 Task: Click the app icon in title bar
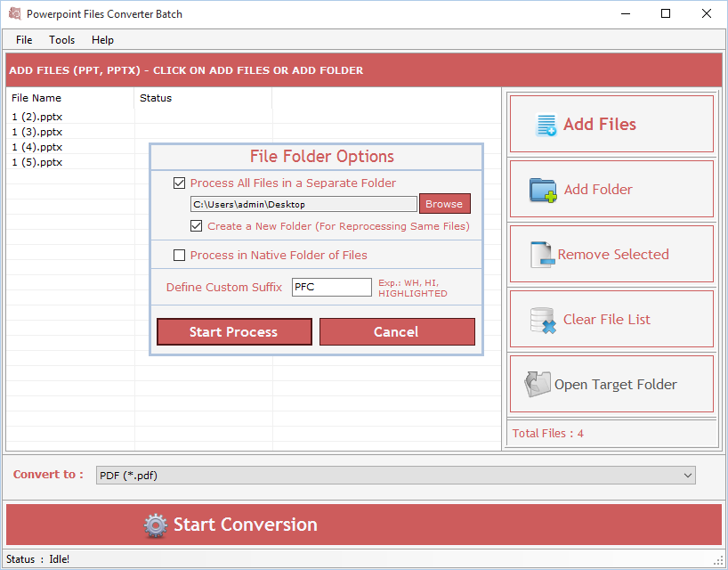click(x=15, y=13)
